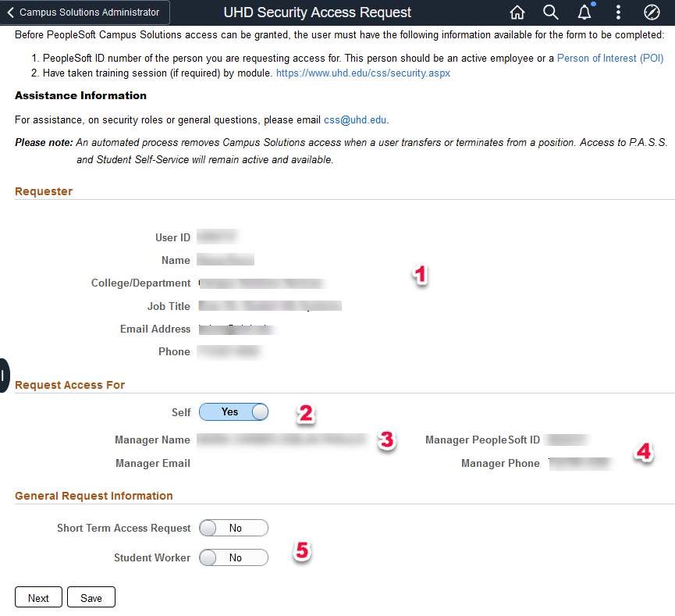This screenshot has width=675, height=616.
Task: Click the Next button
Action: pos(38,597)
